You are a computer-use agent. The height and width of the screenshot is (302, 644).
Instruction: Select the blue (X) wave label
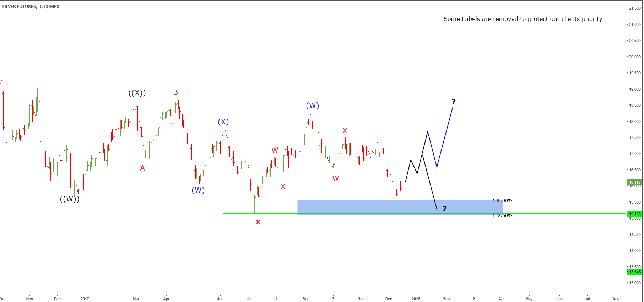223,122
